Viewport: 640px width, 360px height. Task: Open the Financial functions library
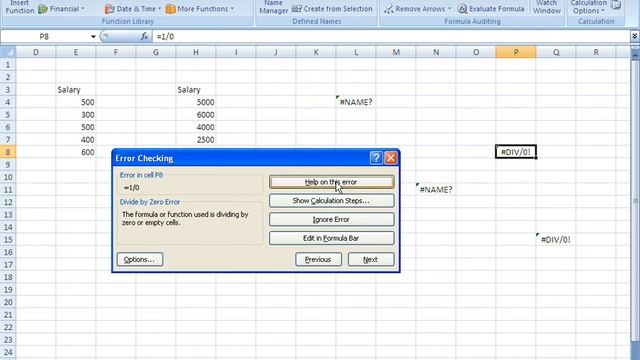pos(62,9)
